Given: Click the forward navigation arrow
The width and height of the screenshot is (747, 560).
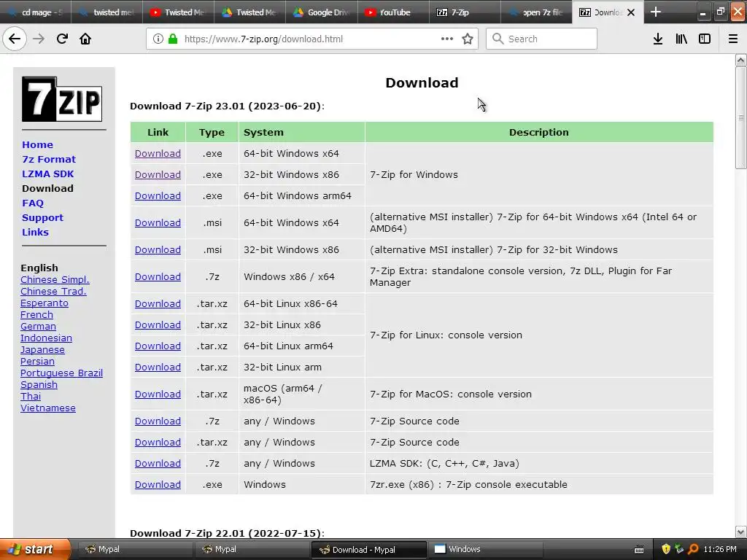Looking at the screenshot, I should (39, 39).
